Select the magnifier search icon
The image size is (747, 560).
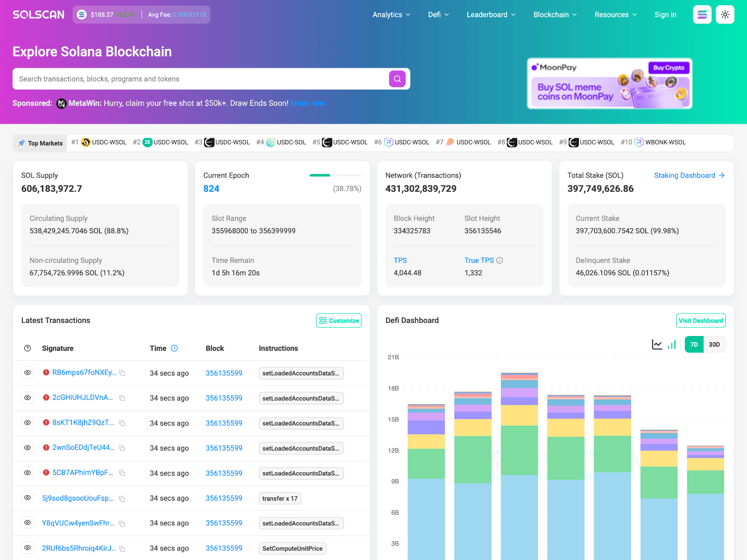(397, 78)
